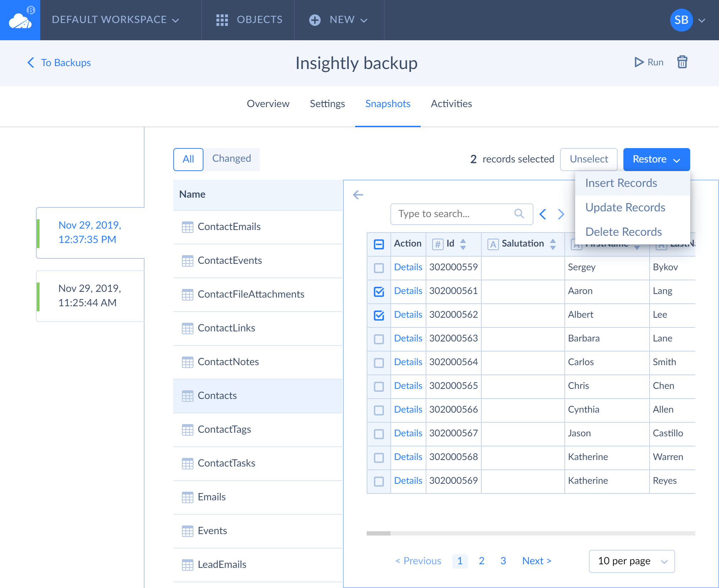Click the Run play icon
719x588 pixels.
(639, 63)
